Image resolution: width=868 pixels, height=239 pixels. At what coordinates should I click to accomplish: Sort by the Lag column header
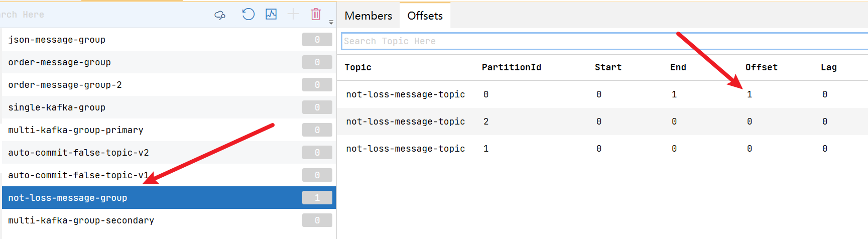(828, 67)
